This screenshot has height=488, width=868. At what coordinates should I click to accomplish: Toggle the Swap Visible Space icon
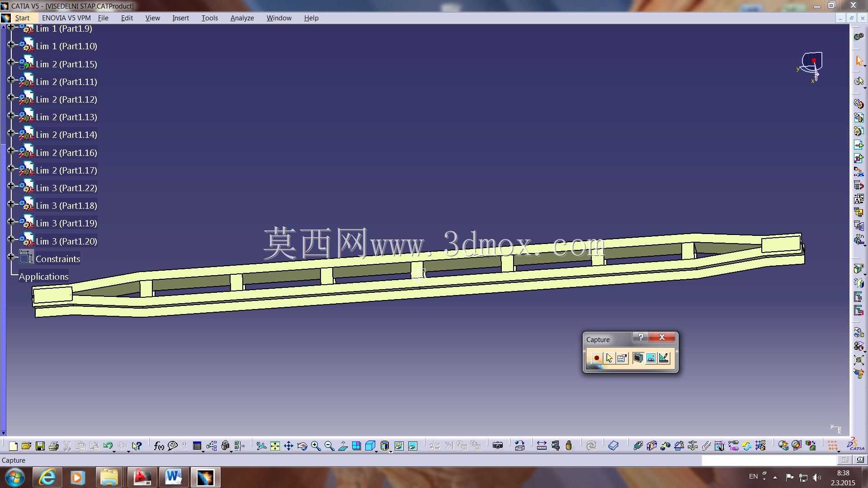click(x=412, y=446)
